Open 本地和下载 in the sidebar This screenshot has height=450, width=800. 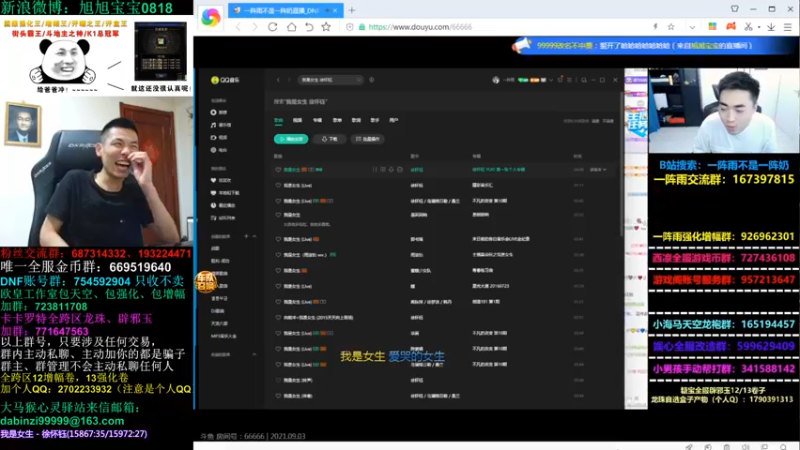(x=224, y=193)
